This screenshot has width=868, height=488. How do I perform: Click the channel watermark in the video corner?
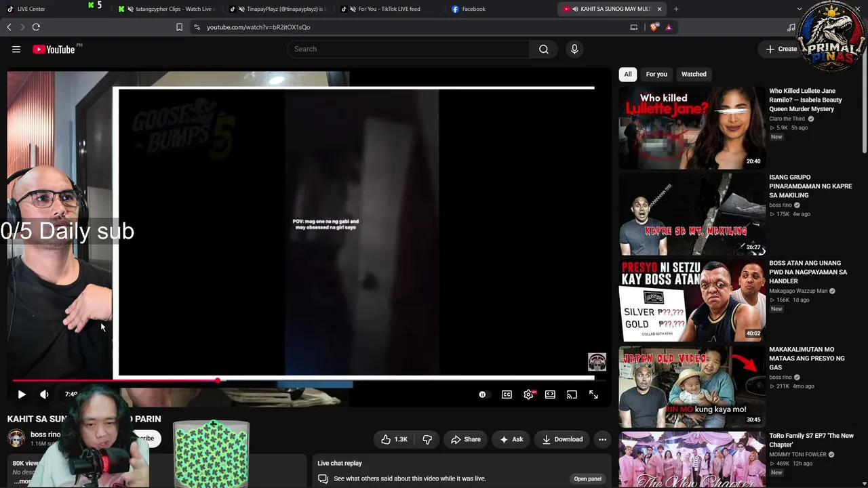click(x=597, y=361)
